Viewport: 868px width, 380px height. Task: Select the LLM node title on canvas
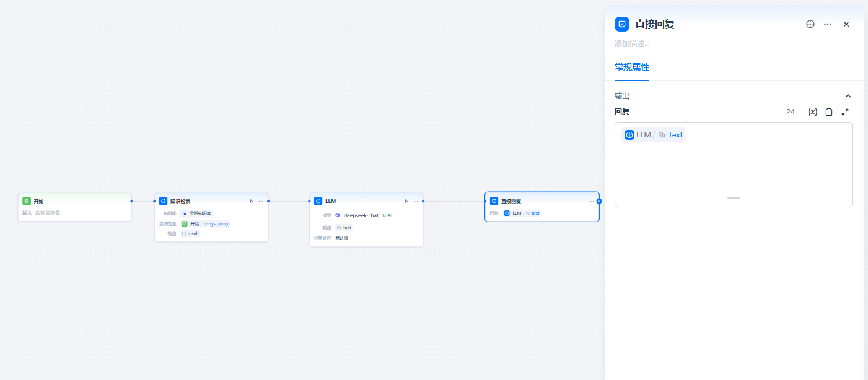tap(330, 201)
